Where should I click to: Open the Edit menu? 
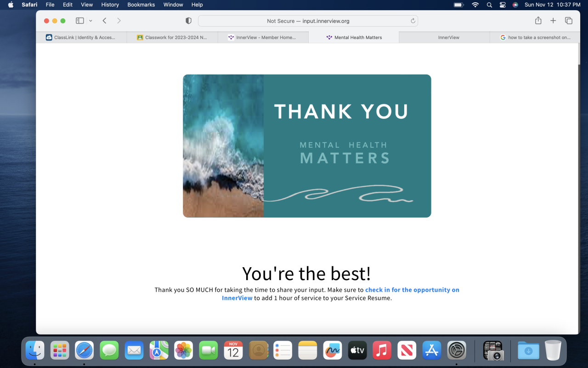(x=68, y=5)
